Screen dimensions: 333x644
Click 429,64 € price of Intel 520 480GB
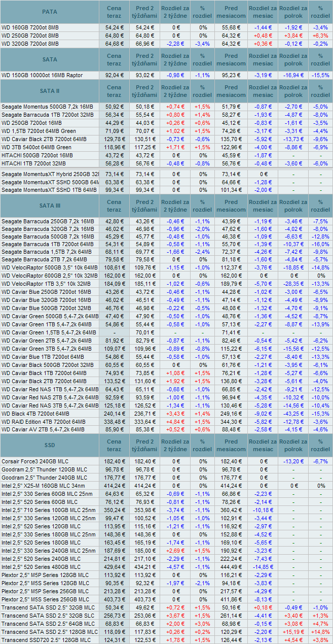point(114,567)
